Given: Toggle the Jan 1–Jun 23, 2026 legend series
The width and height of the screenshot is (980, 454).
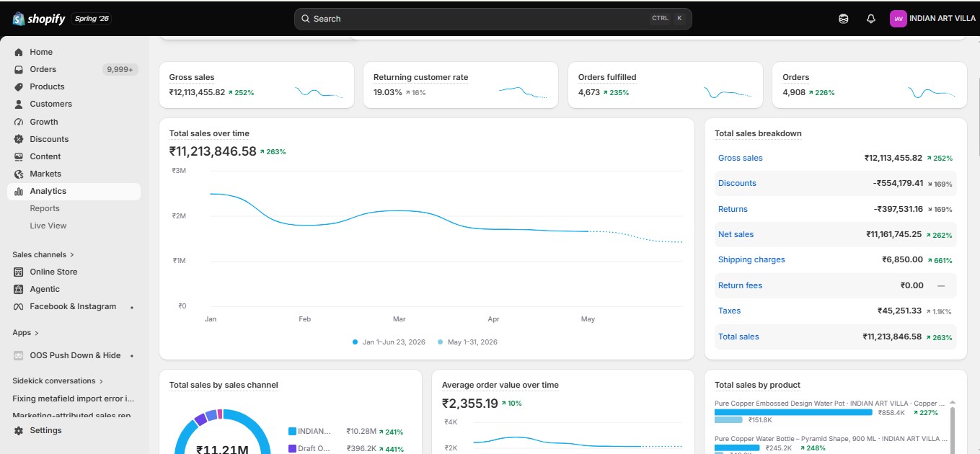Looking at the screenshot, I should click(389, 342).
